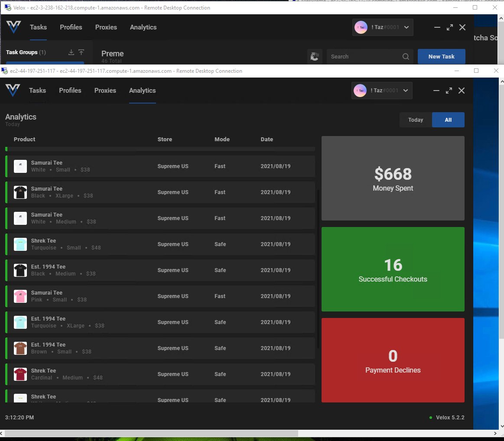Click the $668 Money Spent card
Image resolution: width=504 pixels, height=441 pixels.
tap(393, 178)
